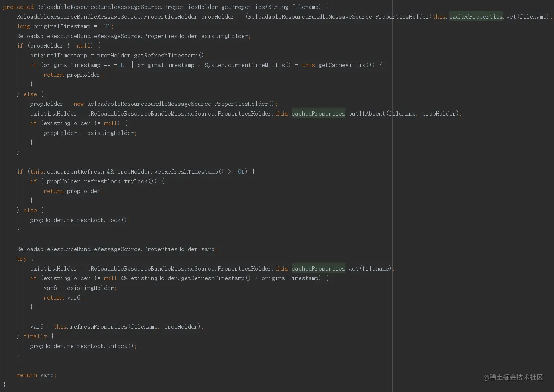Click the 'null &&' part of the existingHolder condition
This screenshot has width=554, height=392.
click(x=115, y=278)
